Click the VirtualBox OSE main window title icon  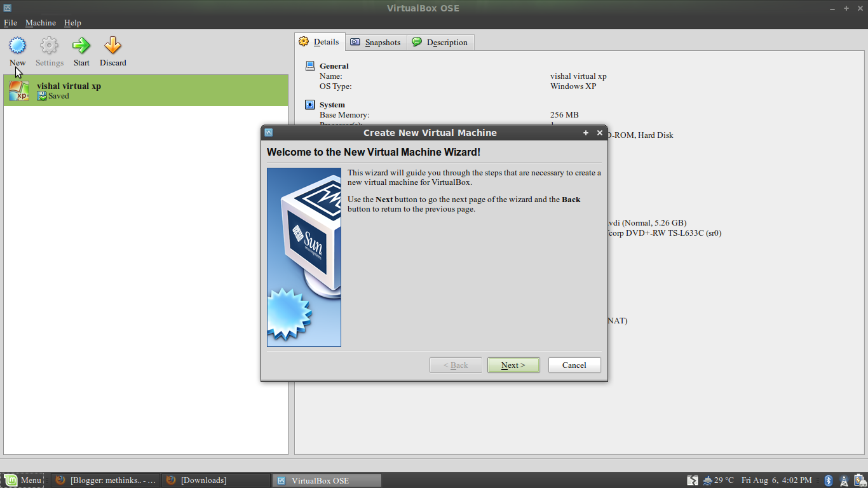(7, 8)
